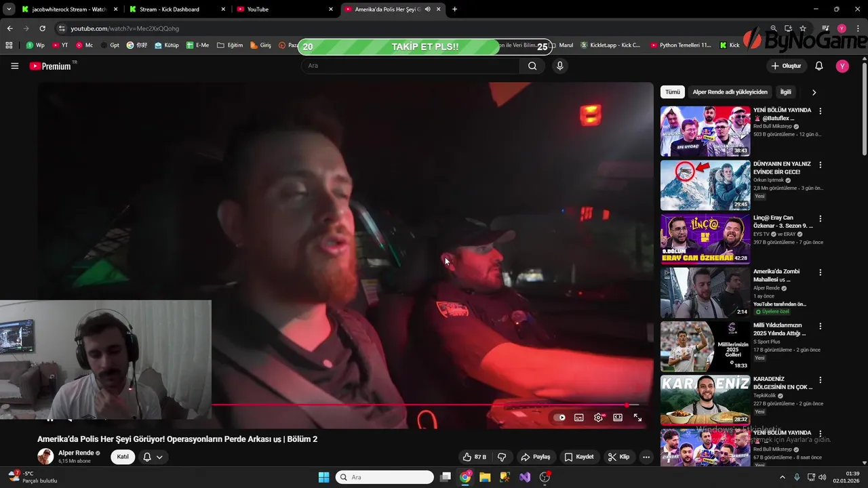Open the Python Temelleri bookmark
Viewport: 868px width, 488px height.
pyautogui.click(x=680, y=45)
